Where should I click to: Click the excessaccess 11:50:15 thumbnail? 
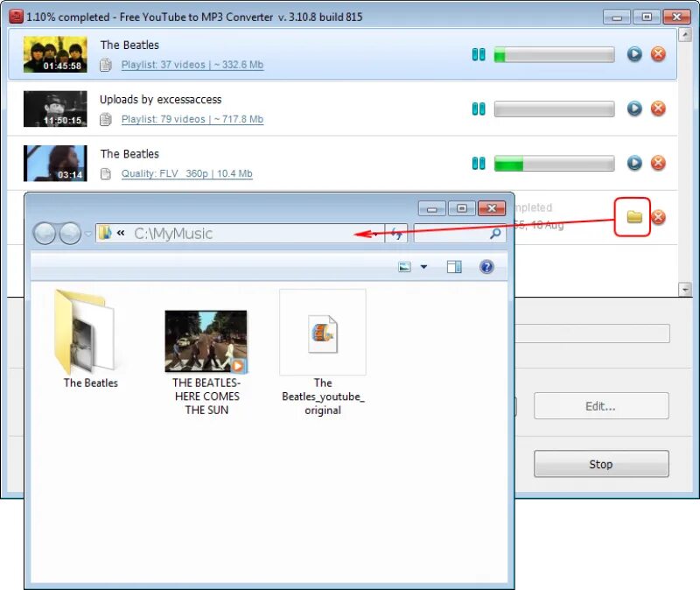pyautogui.click(x=55, y=109)
